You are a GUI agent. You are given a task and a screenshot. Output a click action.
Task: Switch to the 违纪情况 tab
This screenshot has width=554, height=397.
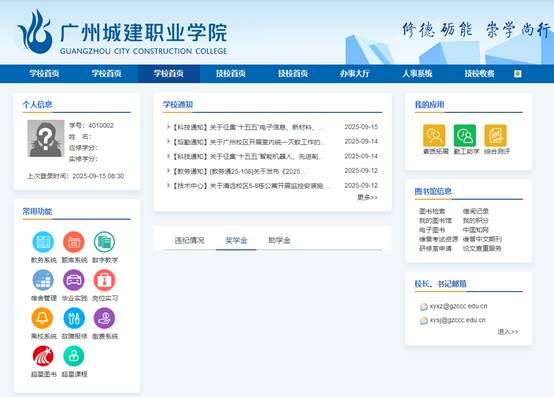[x=189, y=240]
